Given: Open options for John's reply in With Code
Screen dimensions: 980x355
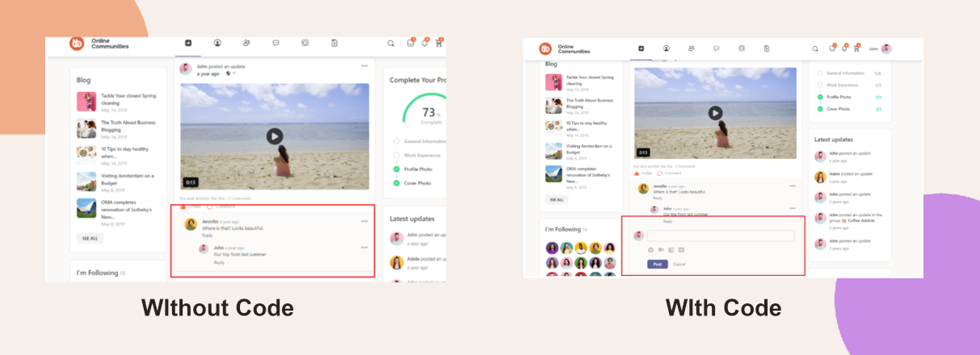Looking at the screenshot, I should pos(792,207).
